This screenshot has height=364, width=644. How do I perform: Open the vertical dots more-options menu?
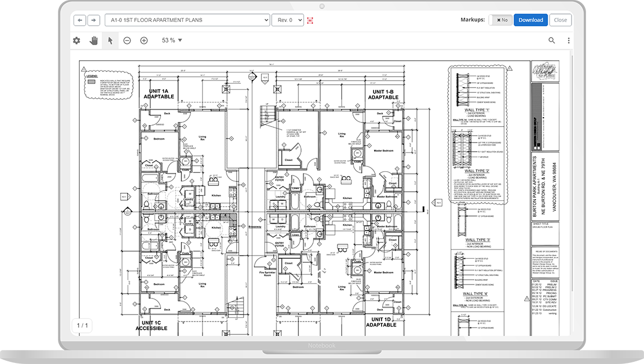pos(568,40)
